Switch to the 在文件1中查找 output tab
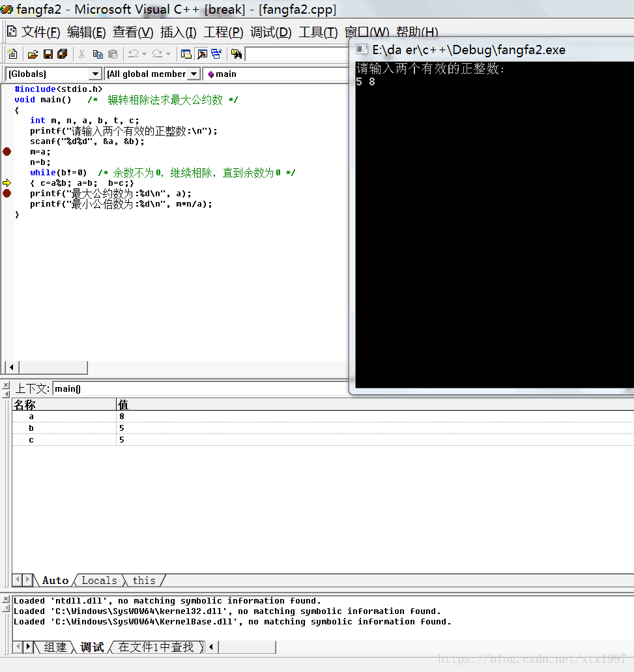 point(156,647)
